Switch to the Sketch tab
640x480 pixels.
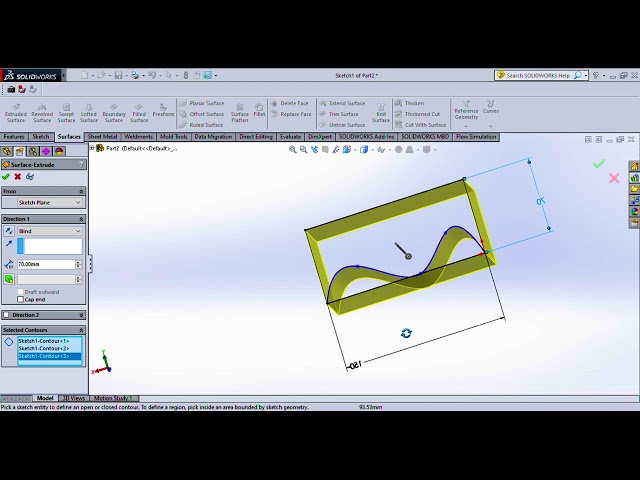pyautogui.click(x=41, y=137)
